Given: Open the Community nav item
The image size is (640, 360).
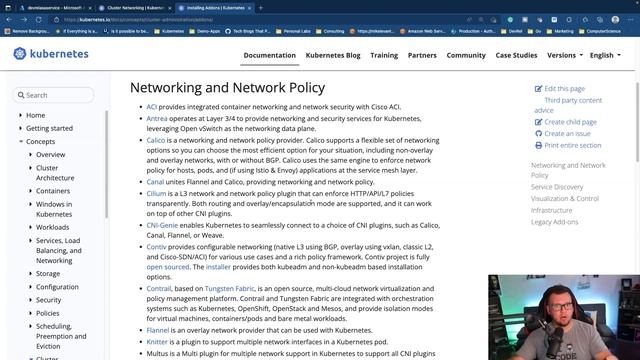Looking at the screenshot, I should pos(466,55).
